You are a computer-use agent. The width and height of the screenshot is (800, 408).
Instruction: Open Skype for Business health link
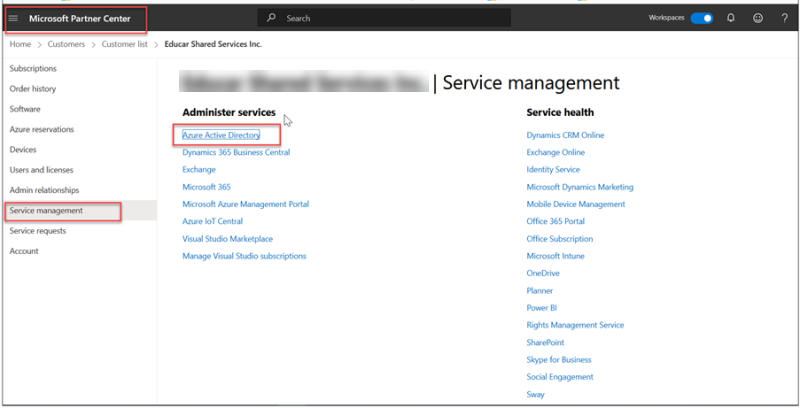pos(560,360)
